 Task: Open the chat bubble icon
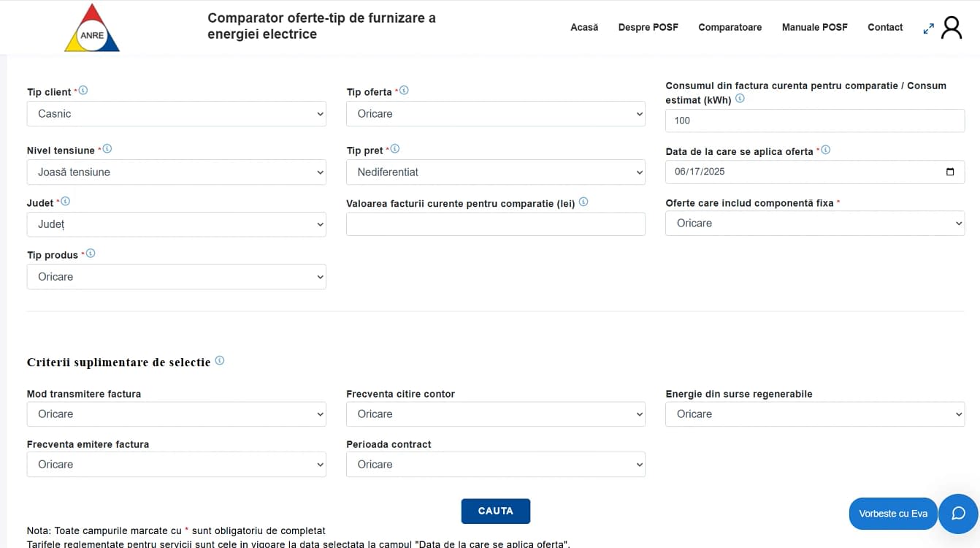[958, 514]
